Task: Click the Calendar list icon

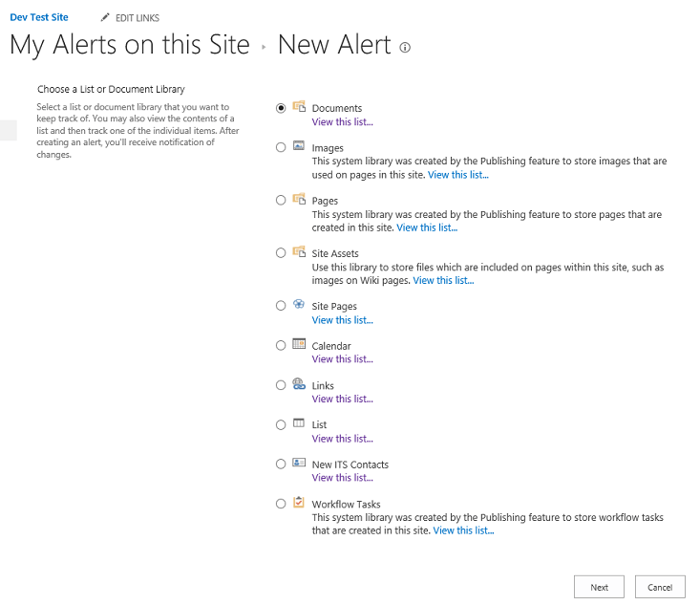Action: 299,345
